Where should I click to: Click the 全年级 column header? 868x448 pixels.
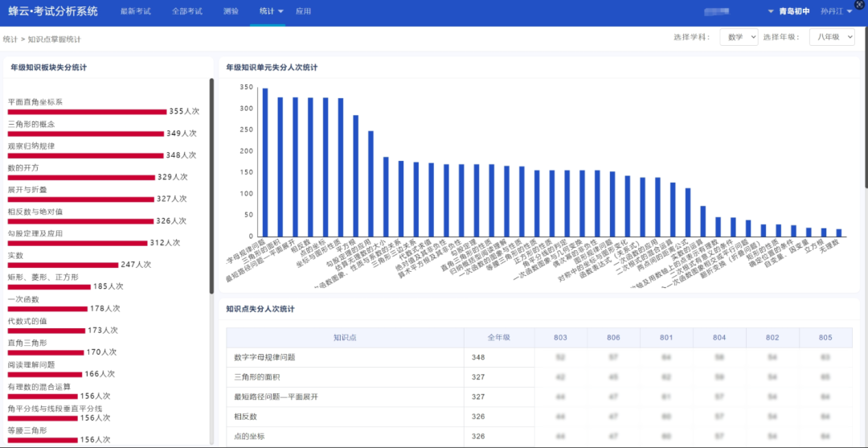click(499, 338)
